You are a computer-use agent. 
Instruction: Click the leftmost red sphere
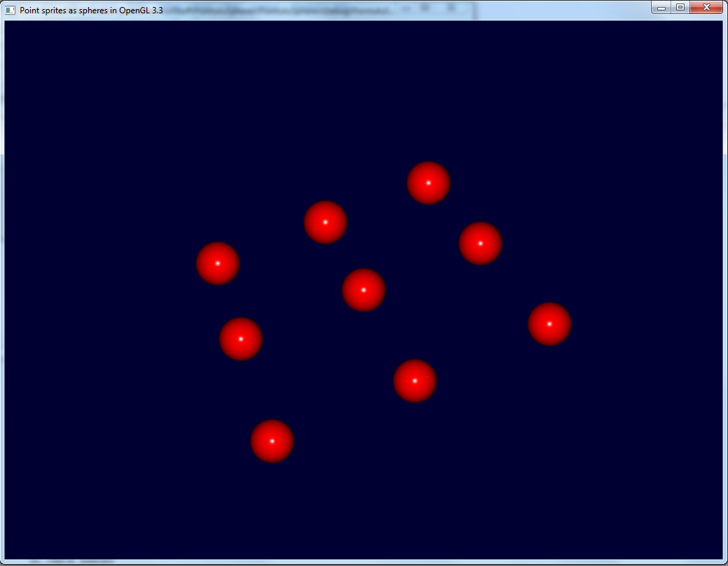(217, 264)
